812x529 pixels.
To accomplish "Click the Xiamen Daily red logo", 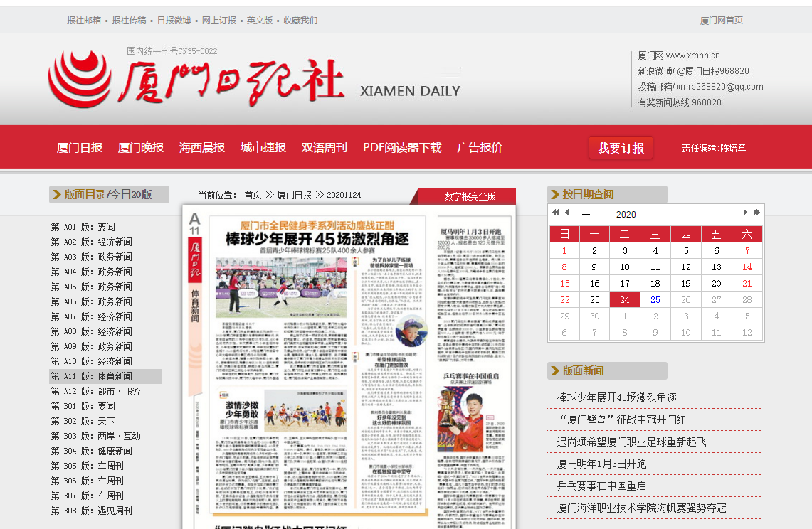I will pos(196,80).
